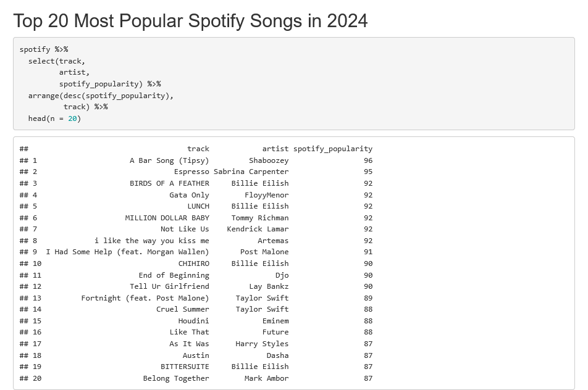Image resolution: width=588 pixels, height=390 pixels.
Task: Click the 'spotify_popularity' column header
Action: coord(333,149)
